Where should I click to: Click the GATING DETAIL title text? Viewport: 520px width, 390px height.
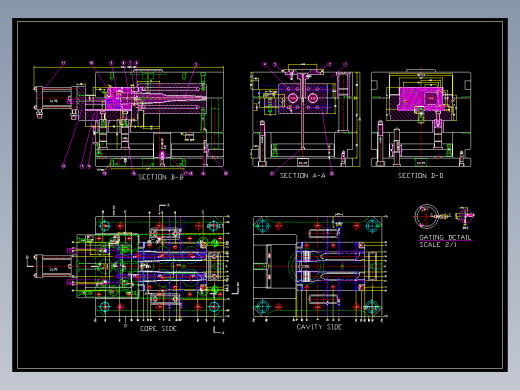[x=445, y=237]
